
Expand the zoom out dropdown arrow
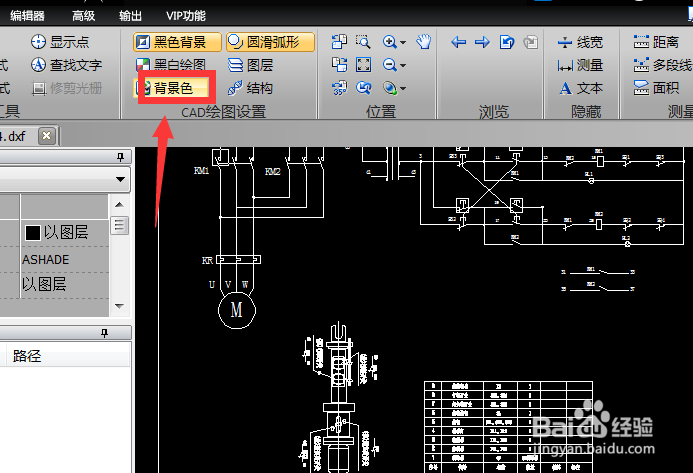click(x=403, y=66)
